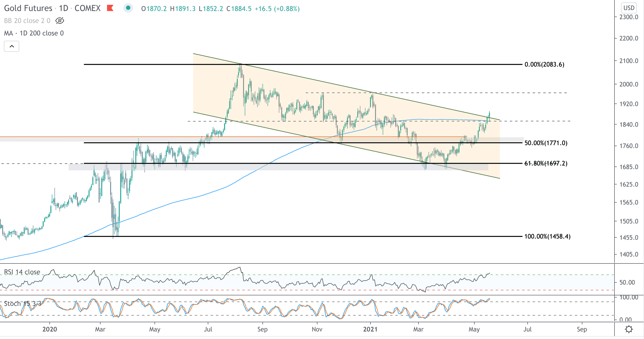
Task: Select the Gold Futures symbol title
Action: 28,8
